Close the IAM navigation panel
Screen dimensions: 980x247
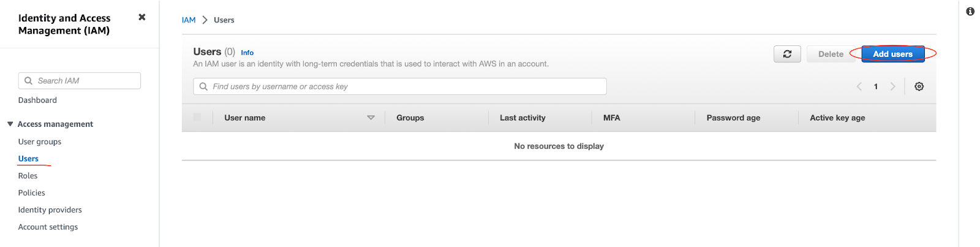pos(142,17)
